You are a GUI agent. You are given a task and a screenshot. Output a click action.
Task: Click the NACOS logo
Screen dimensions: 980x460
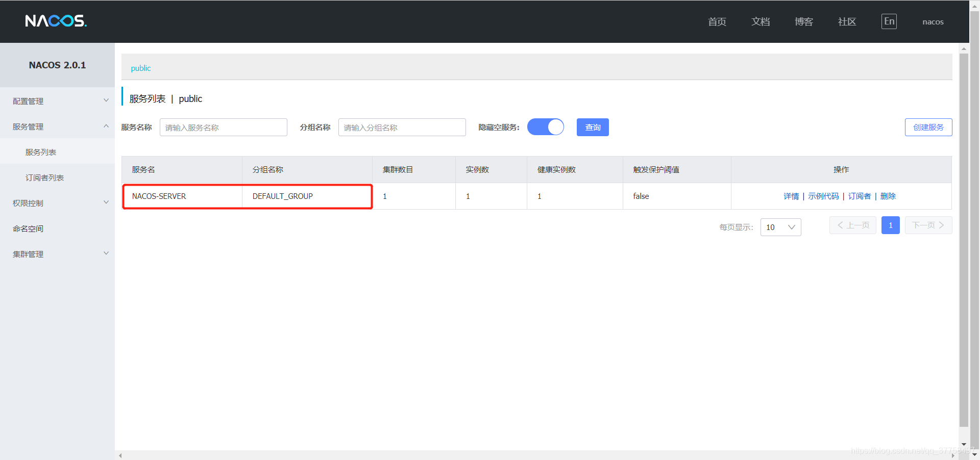[56, 21]
